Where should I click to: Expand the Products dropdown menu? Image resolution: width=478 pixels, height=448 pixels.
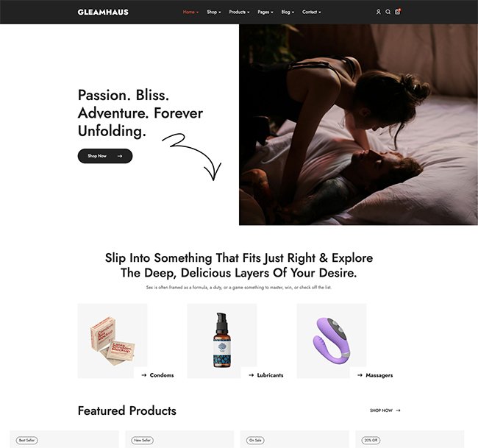(239, 12)
